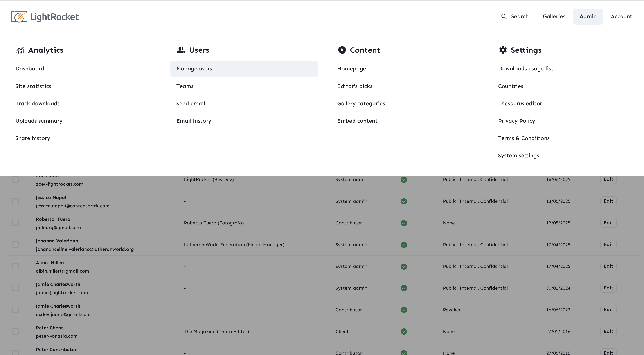The width and height of the screenshot is (644, 355).
Task: Open Email history
Action: click(194, 121)
